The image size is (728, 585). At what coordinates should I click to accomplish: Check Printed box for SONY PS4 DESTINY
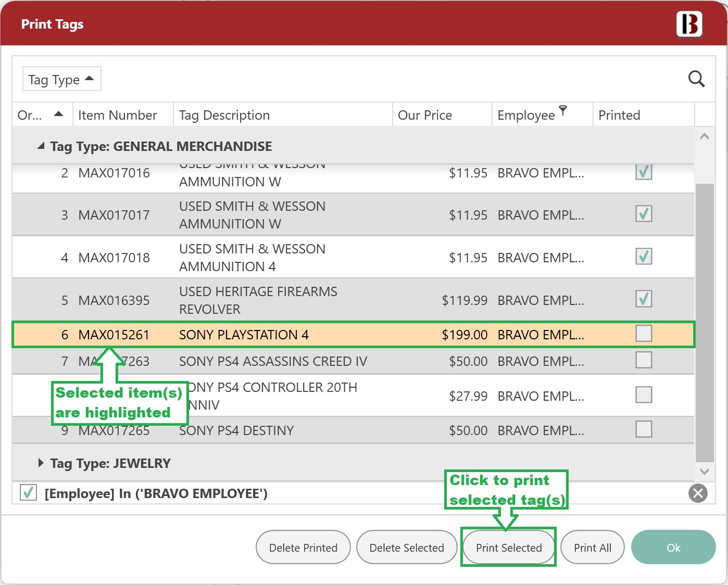[x=644, y=429]
